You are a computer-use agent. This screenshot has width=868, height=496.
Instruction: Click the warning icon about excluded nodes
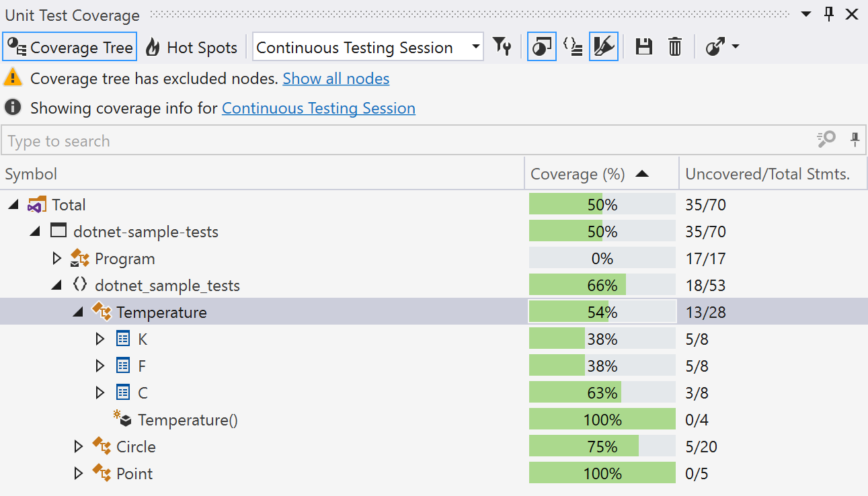click(11, 78)
